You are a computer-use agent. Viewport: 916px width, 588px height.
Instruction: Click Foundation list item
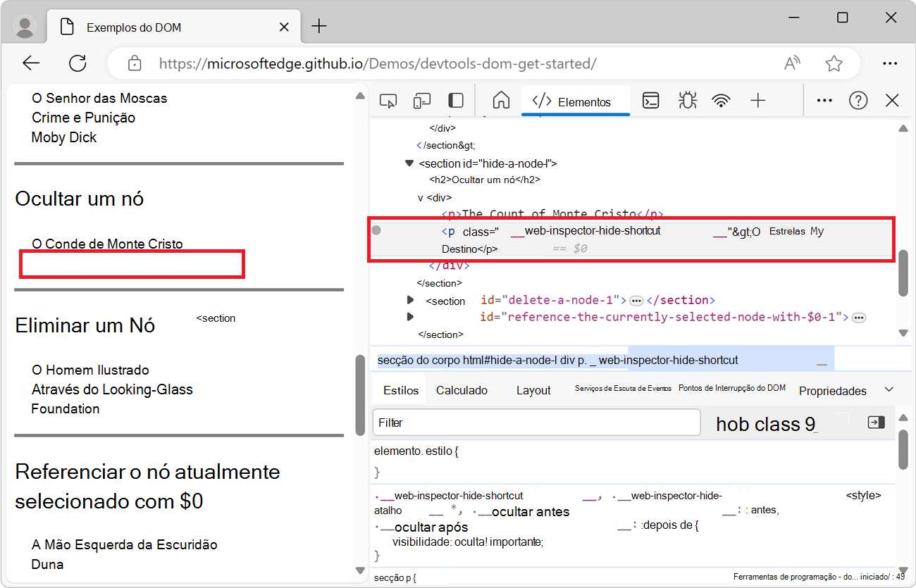[x=66, y=408]
